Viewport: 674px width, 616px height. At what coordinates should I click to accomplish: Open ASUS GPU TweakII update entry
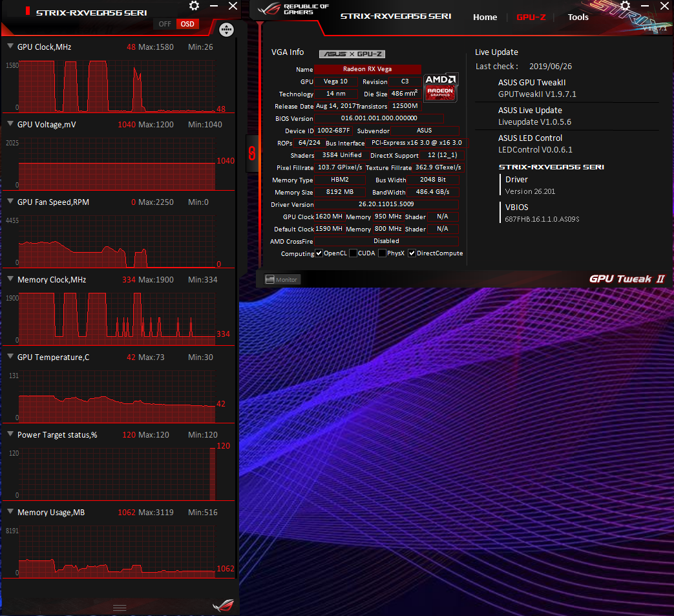(x=537, y=88)
